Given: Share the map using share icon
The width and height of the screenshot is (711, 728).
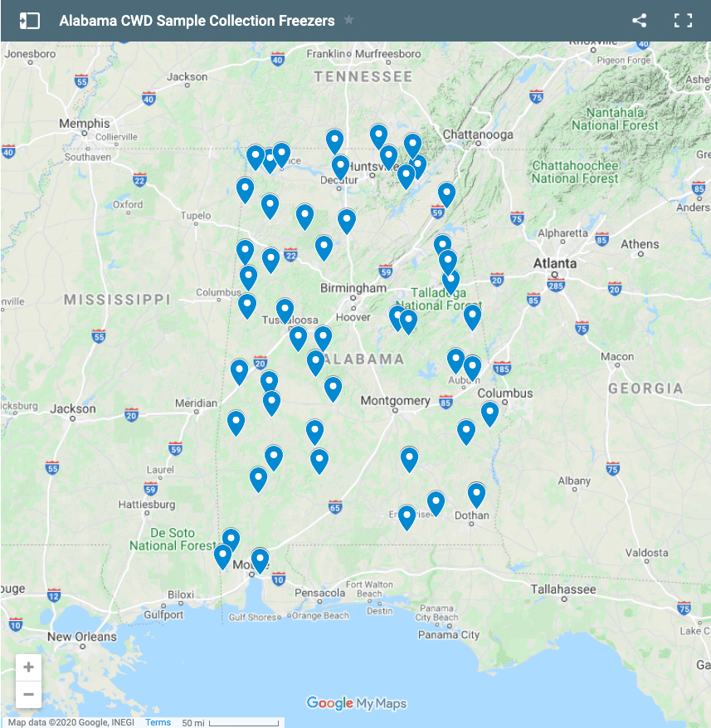Looking at the screenshot, I should 639,21.
